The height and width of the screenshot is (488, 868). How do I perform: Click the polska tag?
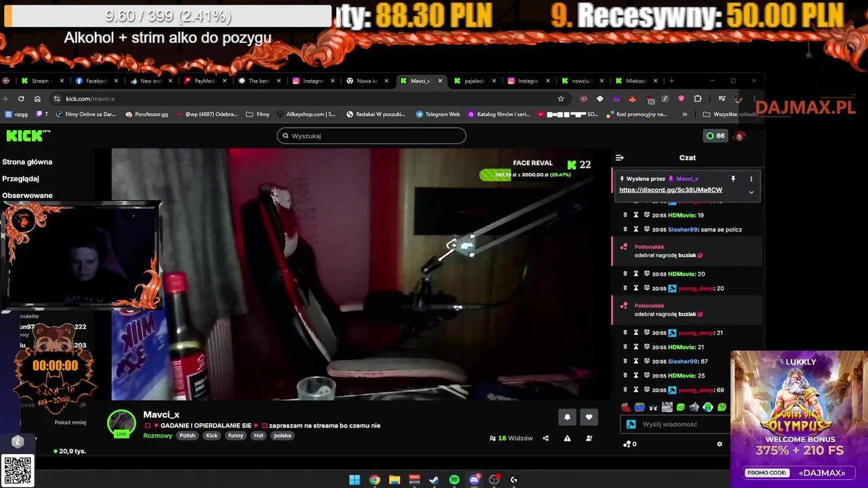tap(283, 436)
